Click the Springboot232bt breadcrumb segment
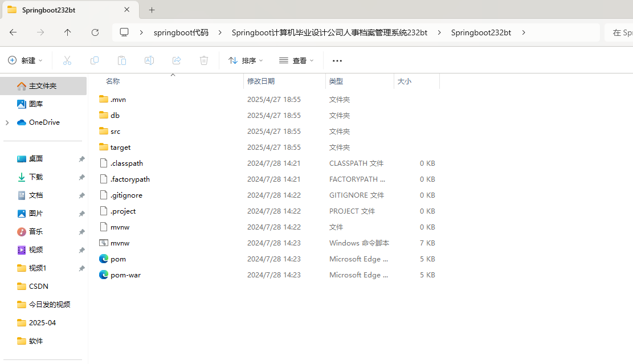 tap(481, 32)
